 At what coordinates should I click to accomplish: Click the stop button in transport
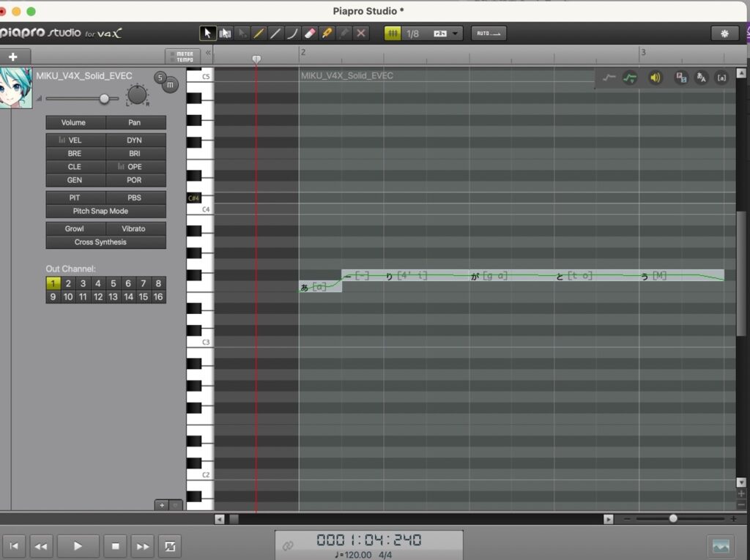tap(115, 545)
